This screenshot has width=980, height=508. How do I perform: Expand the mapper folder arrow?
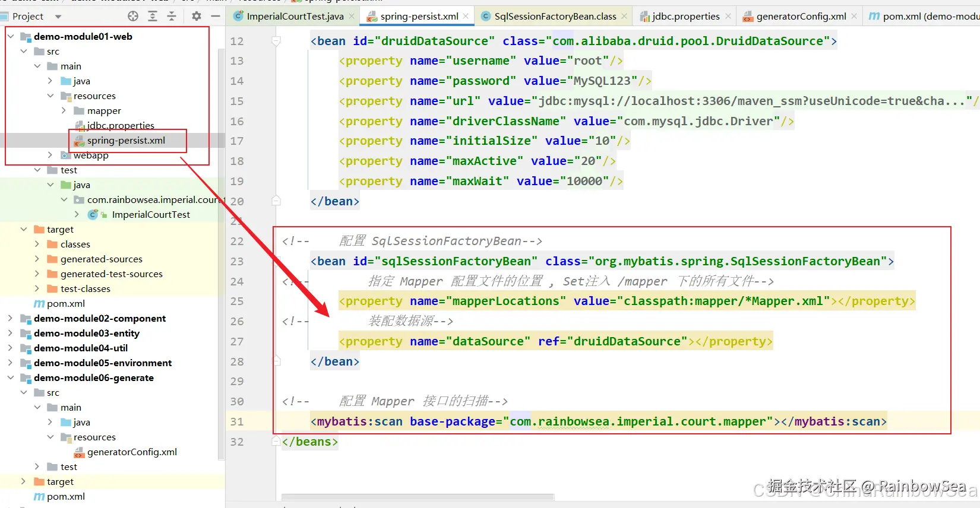[x=64, y=110]
